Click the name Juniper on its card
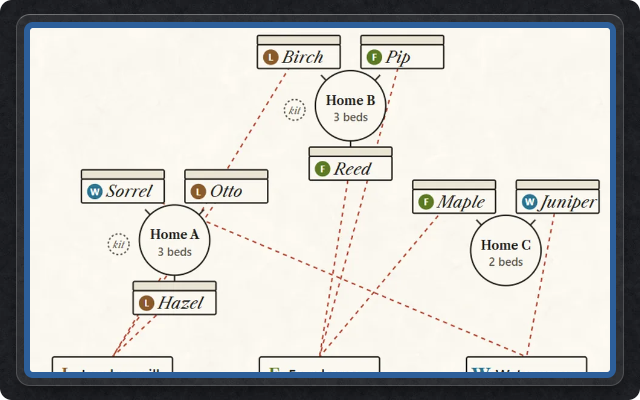The image size is (640, 400). (568, 202)
